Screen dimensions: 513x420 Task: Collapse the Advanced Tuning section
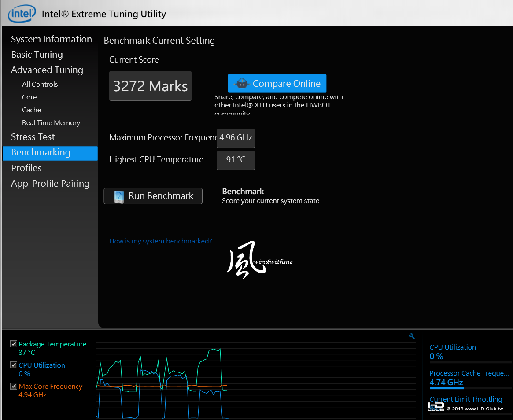pos(47,70)
